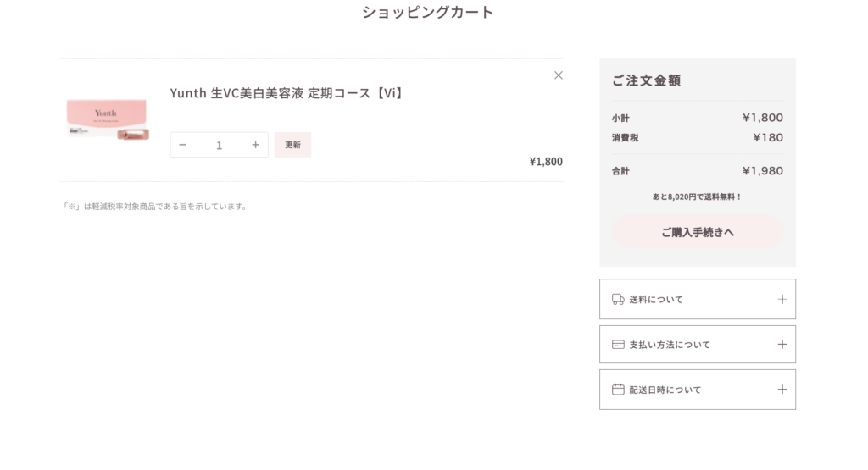868x470 pixels.
Task: Select the 小計 amount in order summary
Action: [x=762, y=118]
